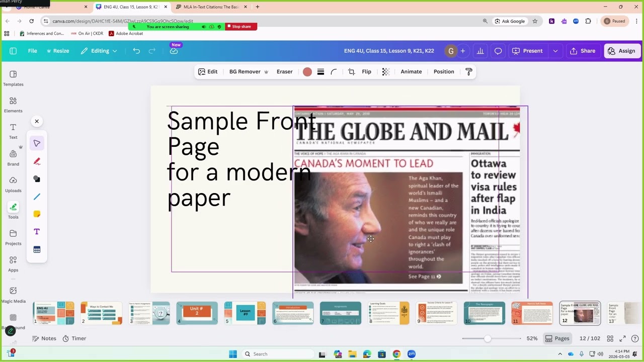Enter fullscreen mode
Viewport: 644px width, 362px height.
pyautogui.click(x=622, y=338)
